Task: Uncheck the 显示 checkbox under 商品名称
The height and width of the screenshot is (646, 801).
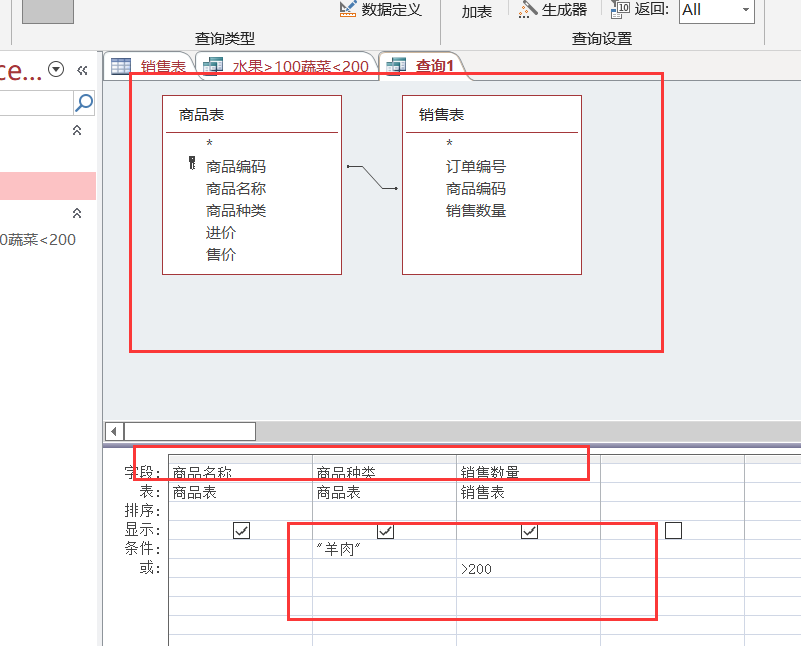Action: point(240,531)
